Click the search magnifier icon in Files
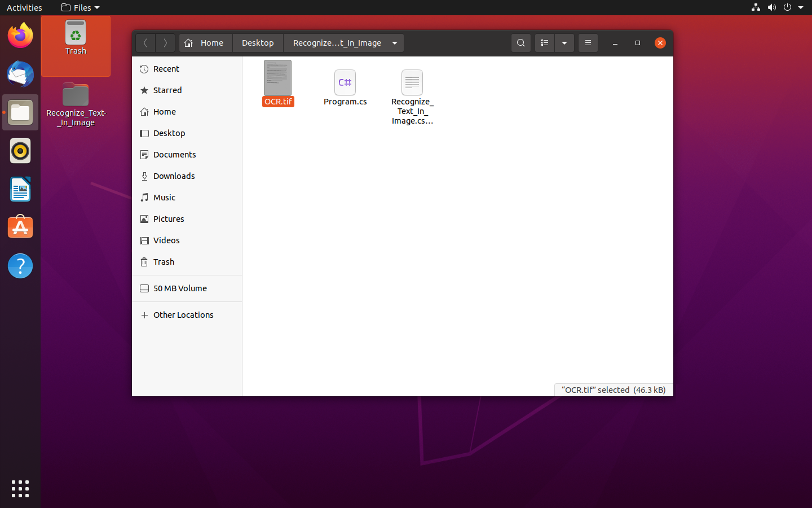Screen dimensions: 812x508 (x=520, y=43)
